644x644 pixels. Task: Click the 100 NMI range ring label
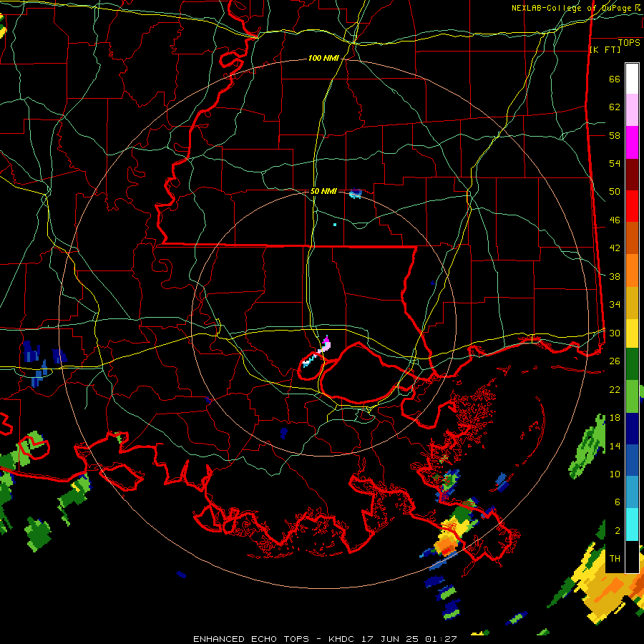[323, 59]
